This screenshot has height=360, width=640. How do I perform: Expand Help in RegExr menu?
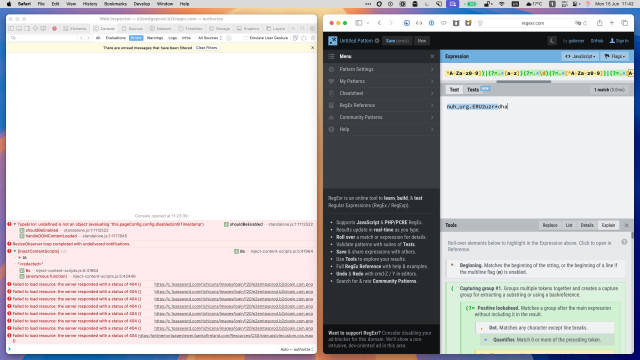point(382,129)
